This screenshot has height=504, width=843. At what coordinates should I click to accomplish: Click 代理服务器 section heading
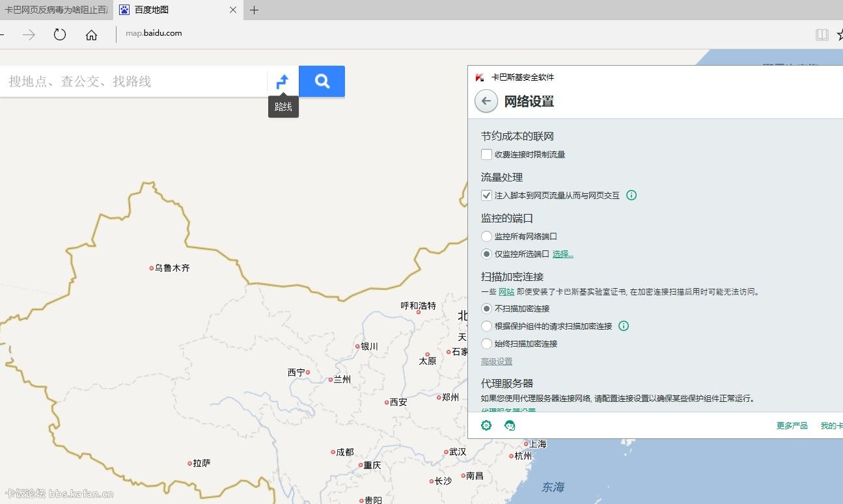point(507,384)
